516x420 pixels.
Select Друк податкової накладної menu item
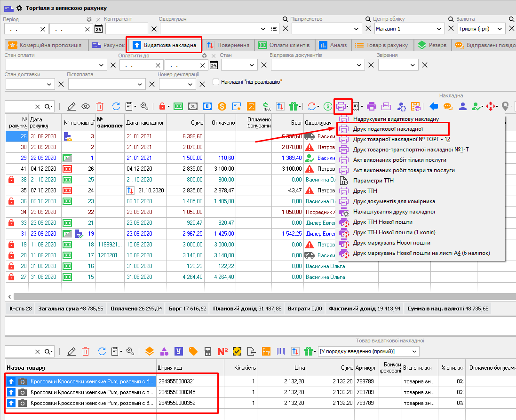click(388, 129)
